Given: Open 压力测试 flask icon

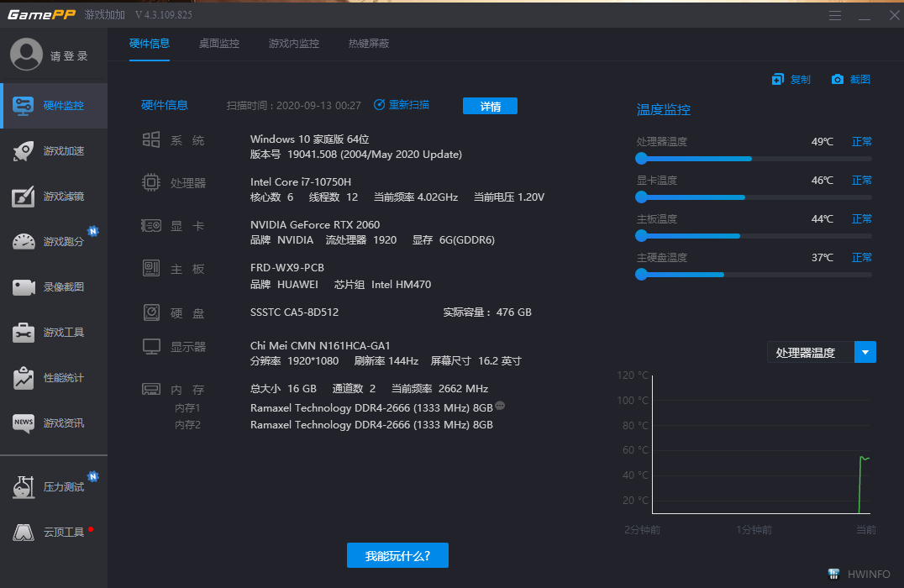Looking at the screenshot, I should 23,487.
